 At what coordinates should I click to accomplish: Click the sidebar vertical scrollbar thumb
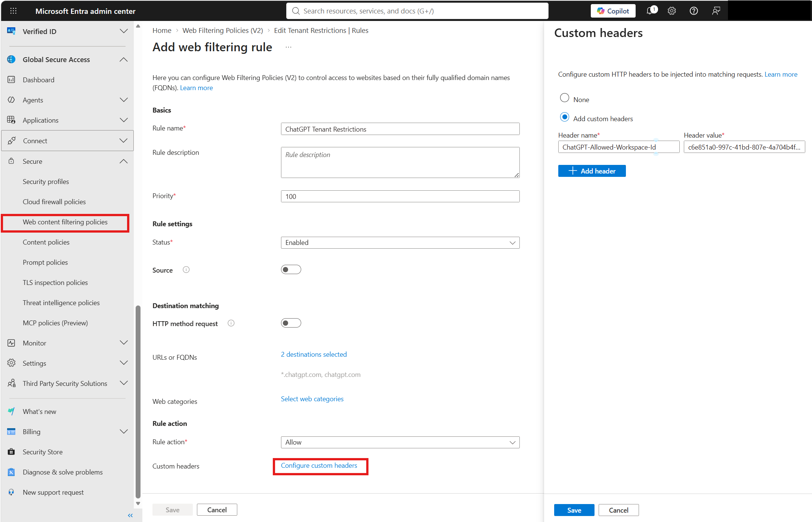[138, 402]
